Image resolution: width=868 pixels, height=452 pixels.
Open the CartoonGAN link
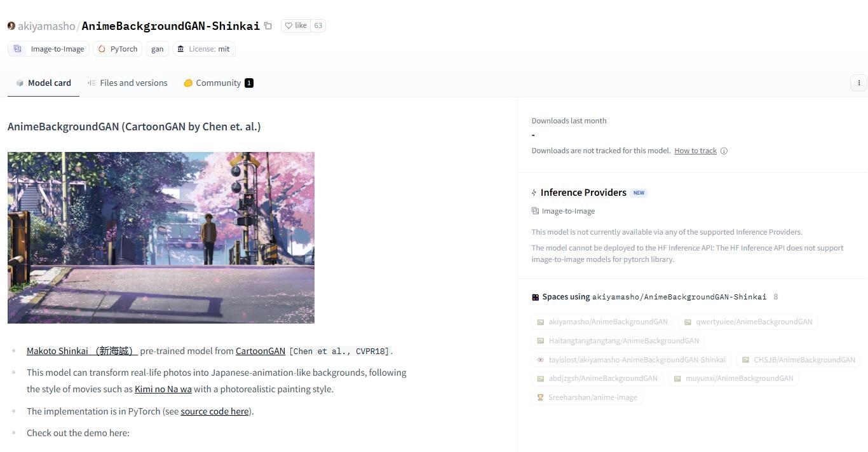click(x=261, y=351)
